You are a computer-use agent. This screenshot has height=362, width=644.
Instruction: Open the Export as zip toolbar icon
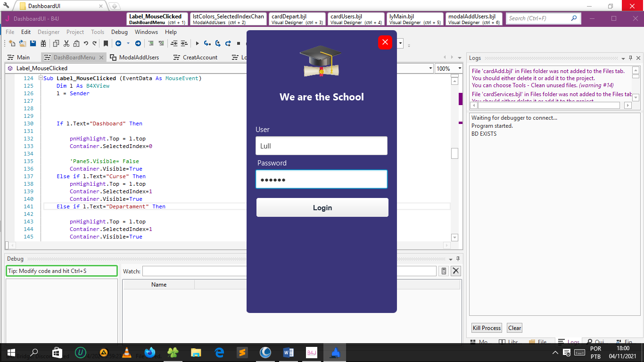[43, 43]
